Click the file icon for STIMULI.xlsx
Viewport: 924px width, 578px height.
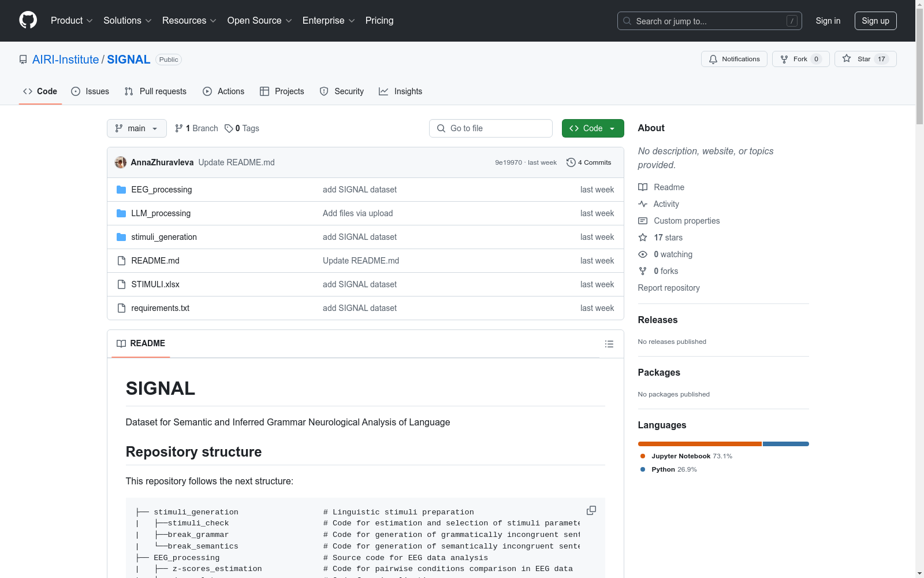coord(121,284)
